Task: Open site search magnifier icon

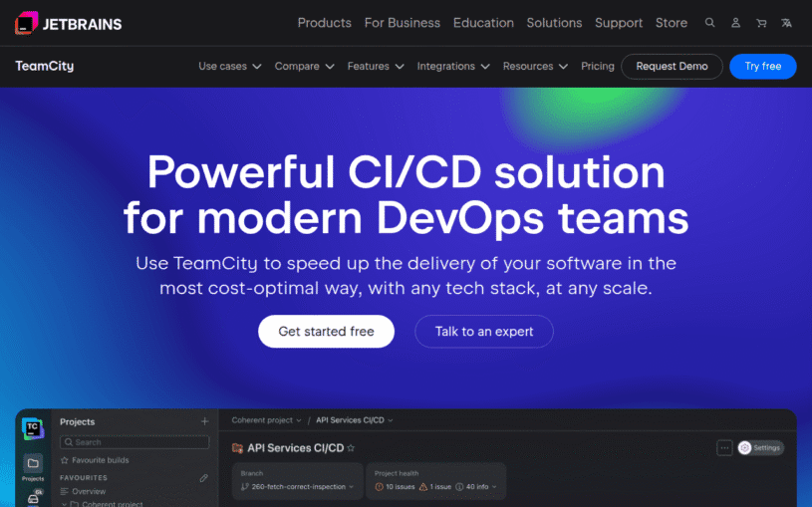Action: coord(710,23)
